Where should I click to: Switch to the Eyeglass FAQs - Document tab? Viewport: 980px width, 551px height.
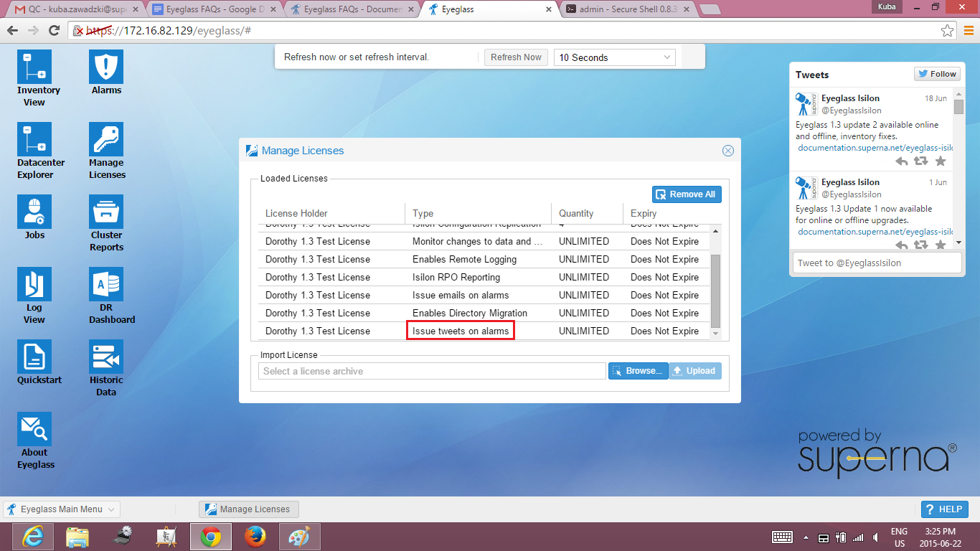tap(351, 9)
